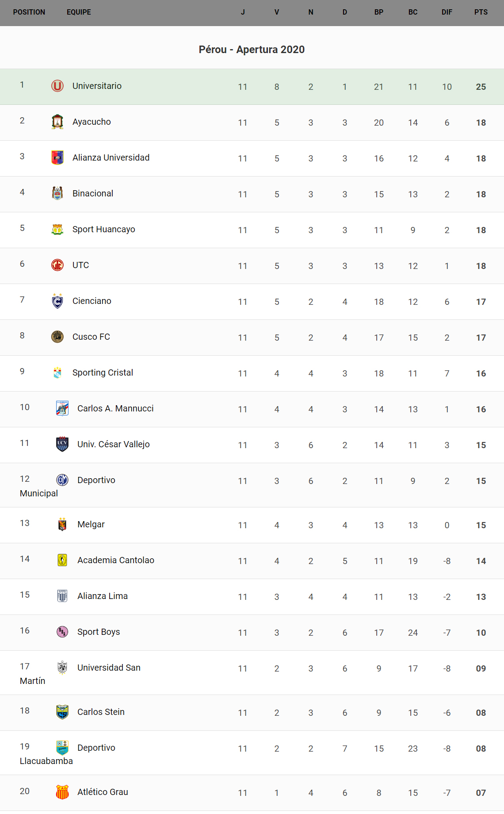Click the EQUIPE column header
Screen dimensions: 504x814
tap(79, 12)
